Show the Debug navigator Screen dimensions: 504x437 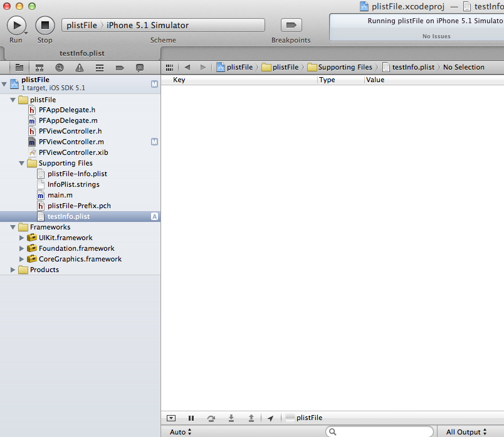click(x=100, y=68)
